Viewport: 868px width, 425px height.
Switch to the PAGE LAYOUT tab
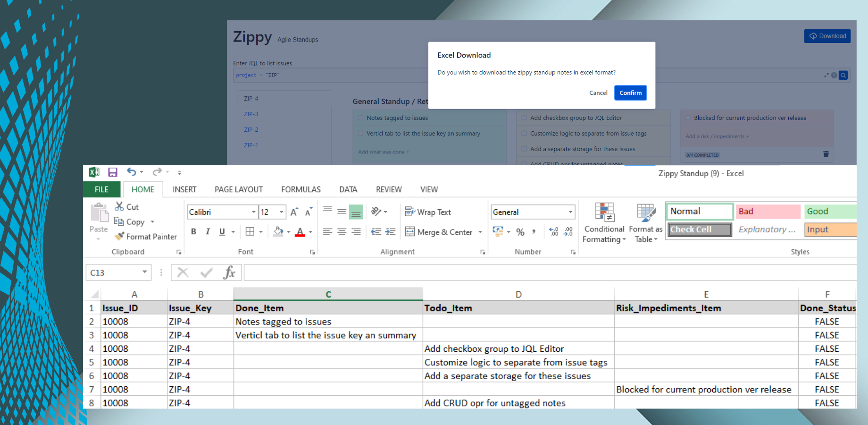pyautogui.click(x=239, y=189)
